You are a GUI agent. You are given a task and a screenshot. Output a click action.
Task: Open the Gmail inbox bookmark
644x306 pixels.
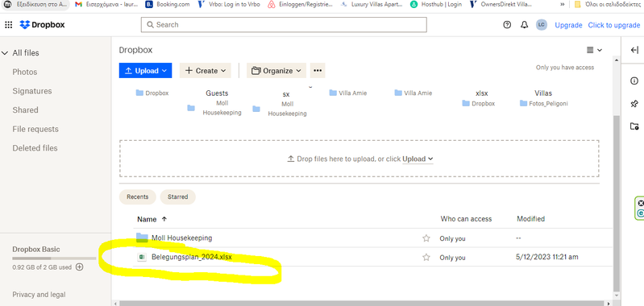point(106,5)
